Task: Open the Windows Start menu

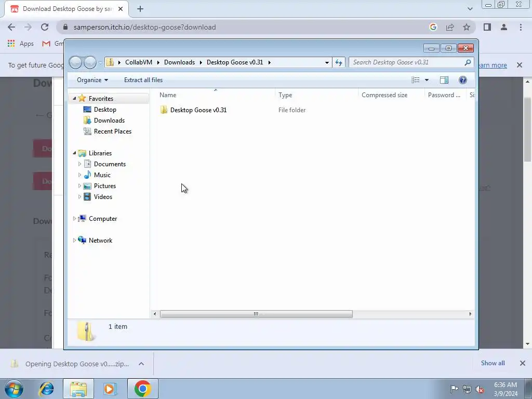Action: 14,389
